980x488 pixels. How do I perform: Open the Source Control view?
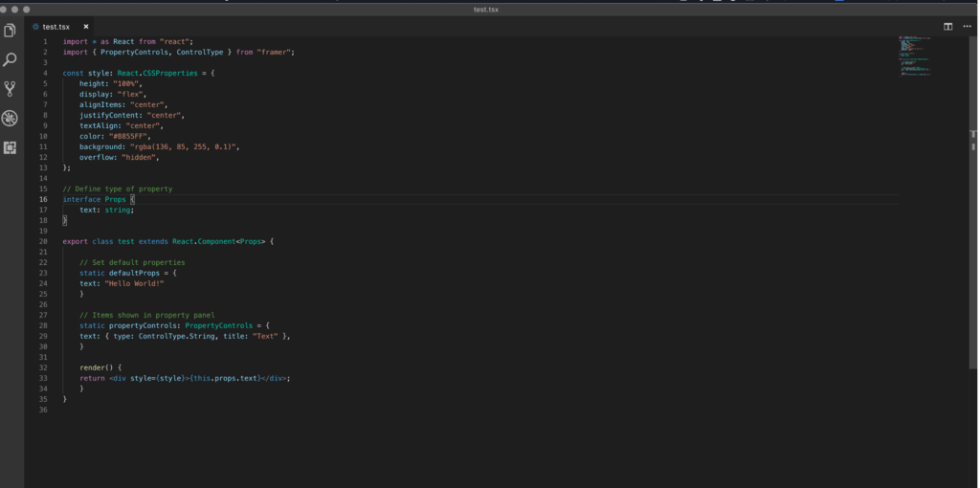pyautogui.click(x=10, y=89)
